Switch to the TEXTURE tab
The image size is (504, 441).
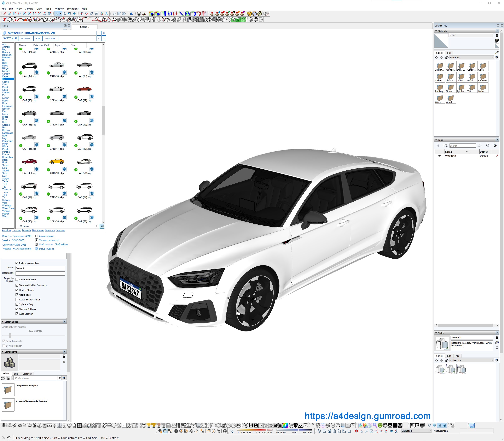point(25,39)
